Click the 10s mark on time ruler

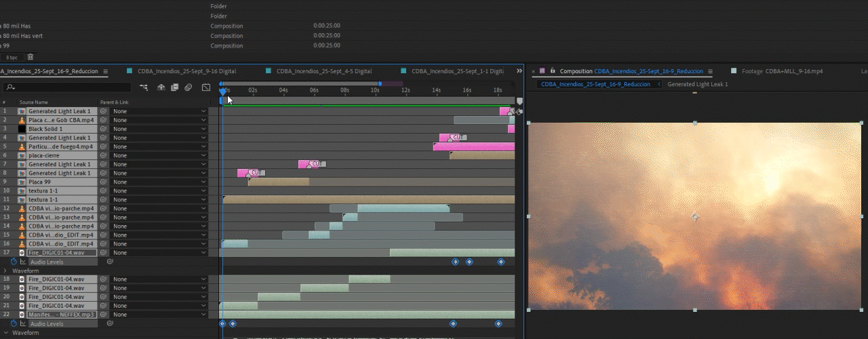pyautogui.click(x=375, y=89)
